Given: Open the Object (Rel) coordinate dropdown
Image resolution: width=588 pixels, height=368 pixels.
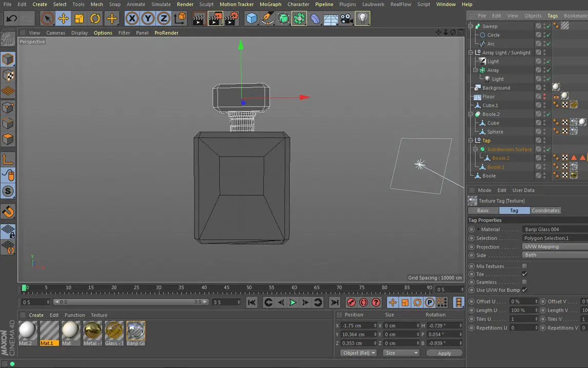Looking at the screenshot, I should pos(358,353).
